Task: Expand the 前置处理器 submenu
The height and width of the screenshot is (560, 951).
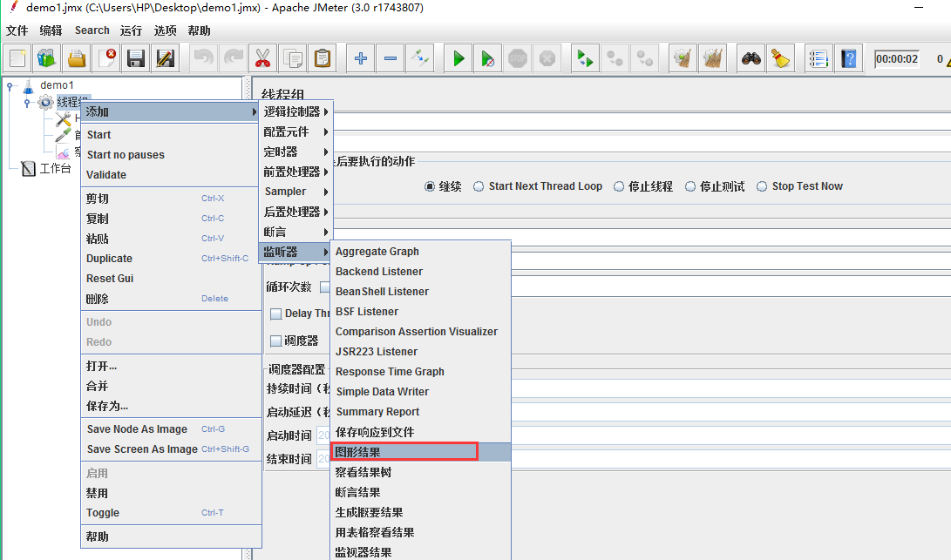Action: point(296,172)
